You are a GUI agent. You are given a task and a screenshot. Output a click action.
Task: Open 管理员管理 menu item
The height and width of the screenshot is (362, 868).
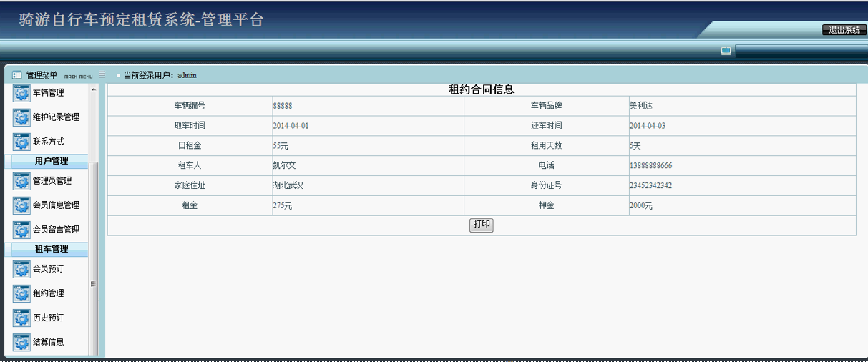52,181
